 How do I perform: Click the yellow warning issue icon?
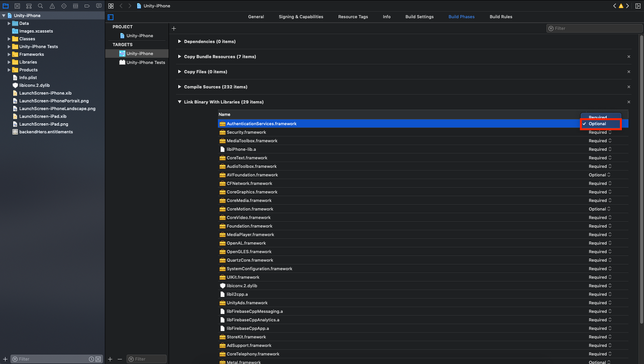click(x=621, y=6)
